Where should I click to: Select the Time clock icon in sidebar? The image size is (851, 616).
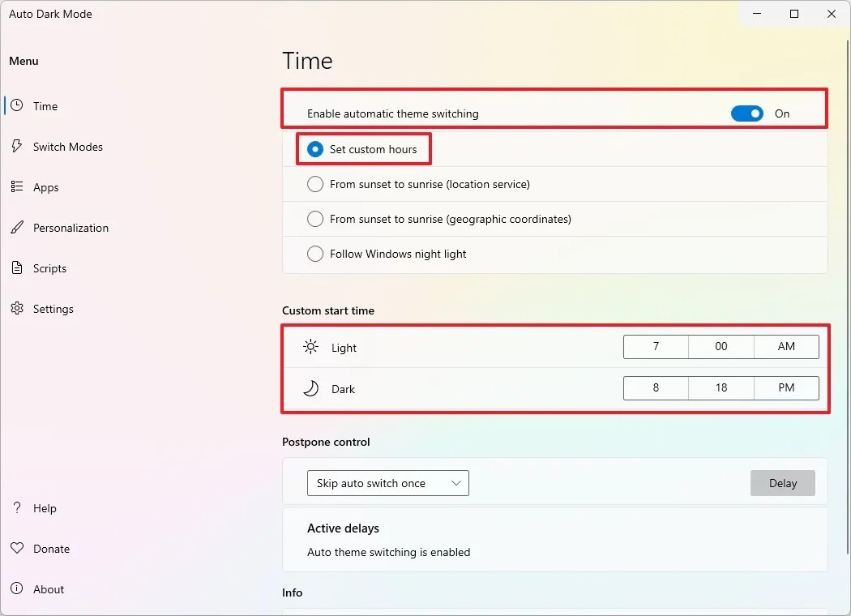tap(16, 105)
